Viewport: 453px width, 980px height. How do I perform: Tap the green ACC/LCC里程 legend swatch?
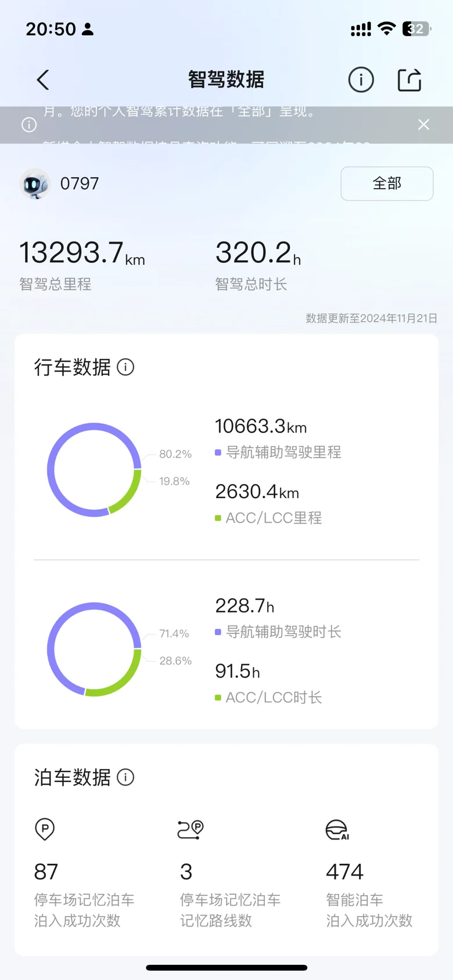(218, 518)
